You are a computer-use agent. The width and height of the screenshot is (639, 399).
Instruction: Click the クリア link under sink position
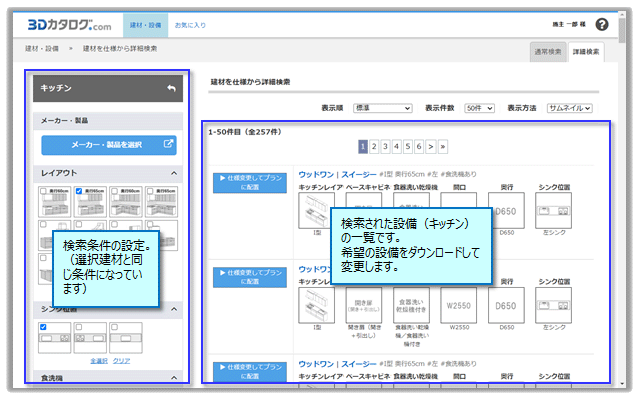[x=121, y=361]
